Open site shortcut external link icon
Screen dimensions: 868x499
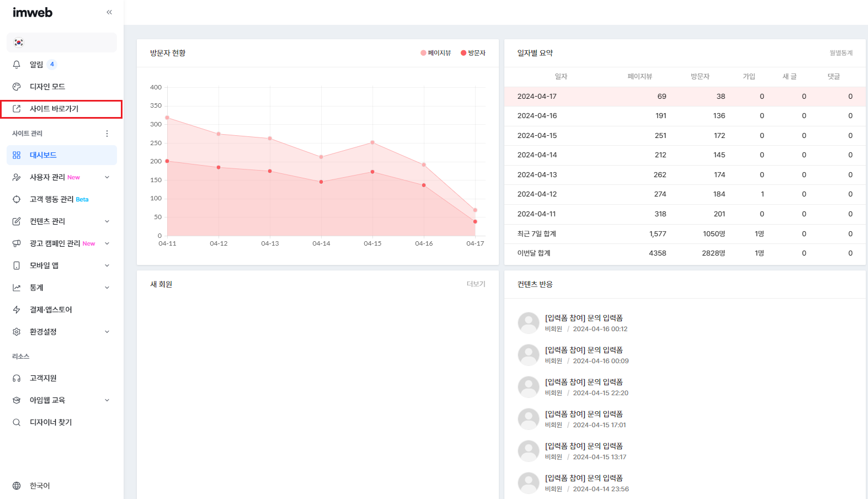click(17, 109)
